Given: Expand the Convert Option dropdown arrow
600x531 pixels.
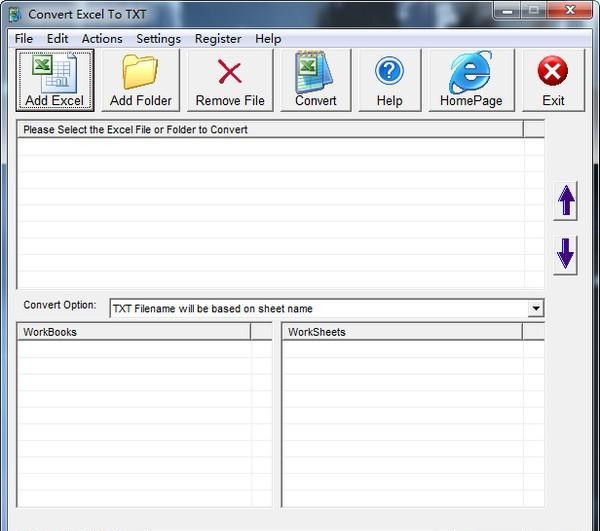Looking at the screenshot, I should (x=536, y=308).
